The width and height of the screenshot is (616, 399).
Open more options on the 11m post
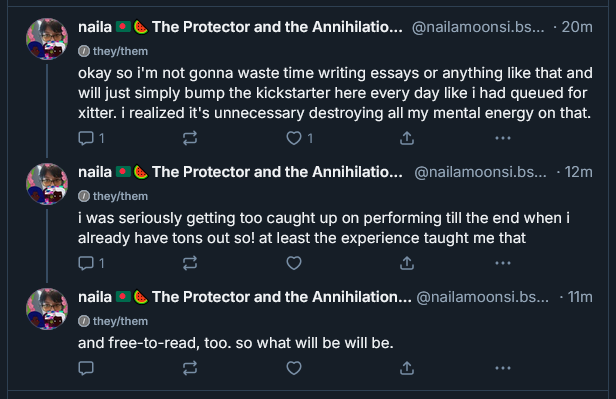click(x=503, y=368)
